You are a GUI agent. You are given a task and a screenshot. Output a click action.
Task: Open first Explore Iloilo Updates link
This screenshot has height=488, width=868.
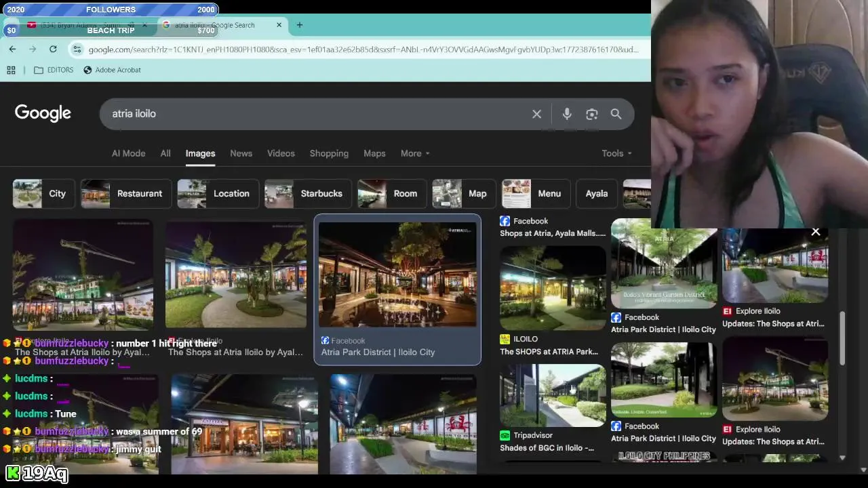[x=773, y=324]
